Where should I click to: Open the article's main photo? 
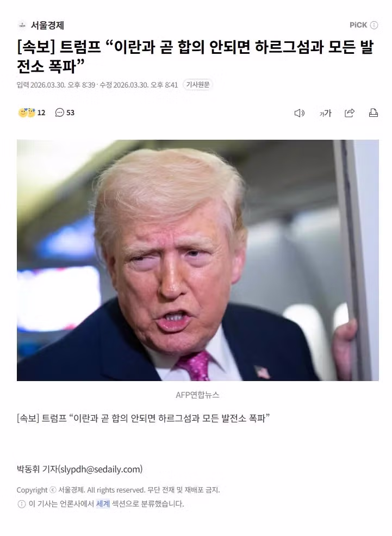point(197,260)
